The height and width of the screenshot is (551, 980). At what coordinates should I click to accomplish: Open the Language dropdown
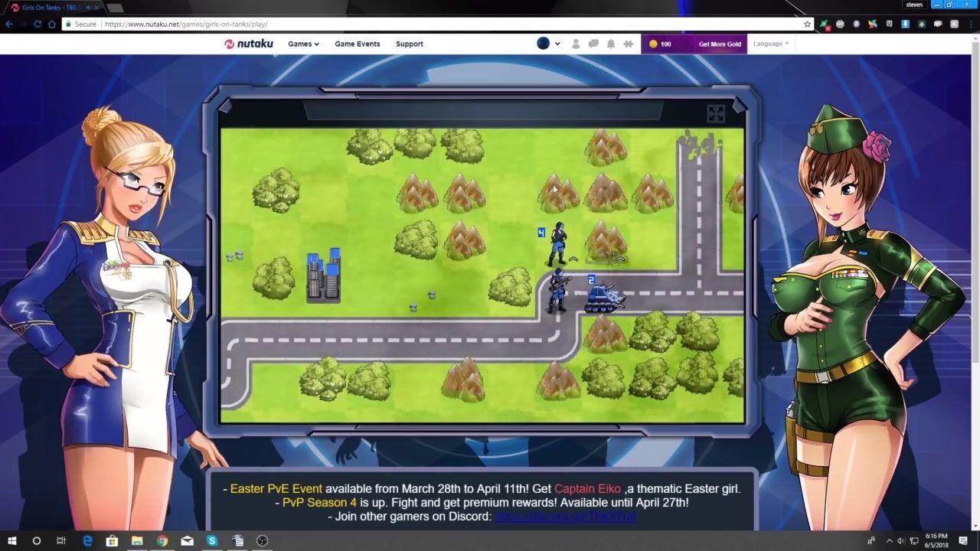(770, 44)
